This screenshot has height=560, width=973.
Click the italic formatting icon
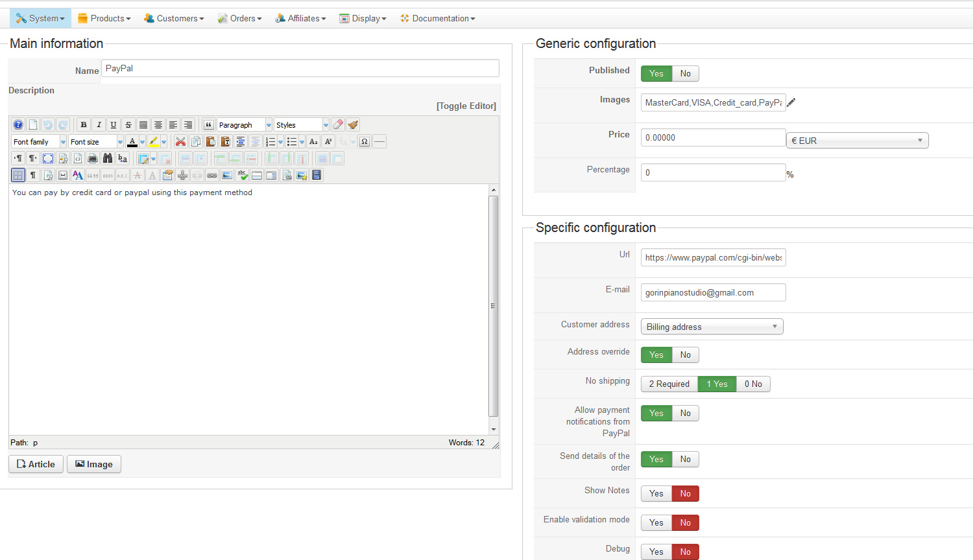click(x=99, y=125)
